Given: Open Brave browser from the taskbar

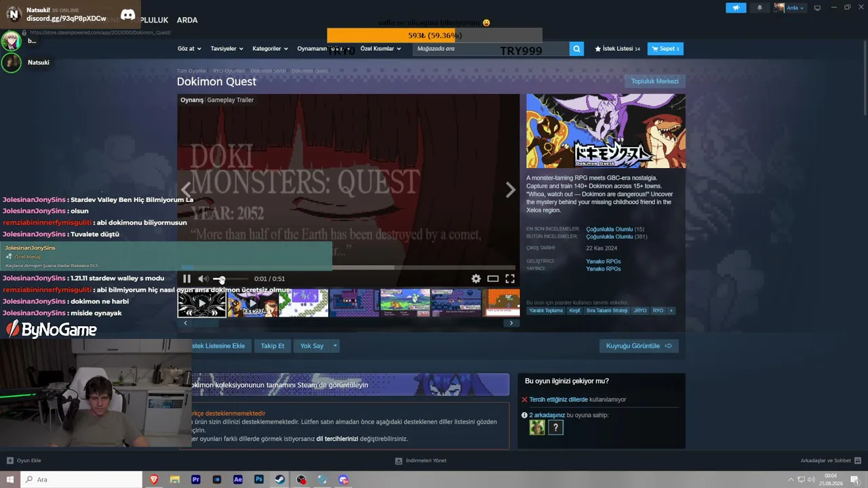Looking at the screenshot, I should pos(154,479).
